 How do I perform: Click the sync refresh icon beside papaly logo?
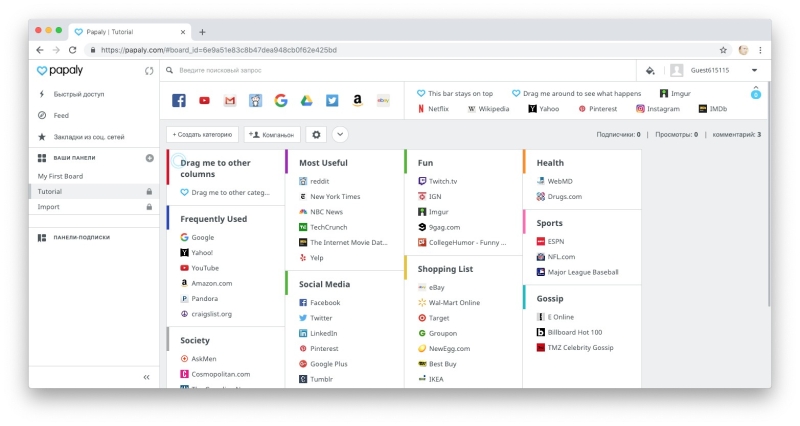[x=149, y=71]
